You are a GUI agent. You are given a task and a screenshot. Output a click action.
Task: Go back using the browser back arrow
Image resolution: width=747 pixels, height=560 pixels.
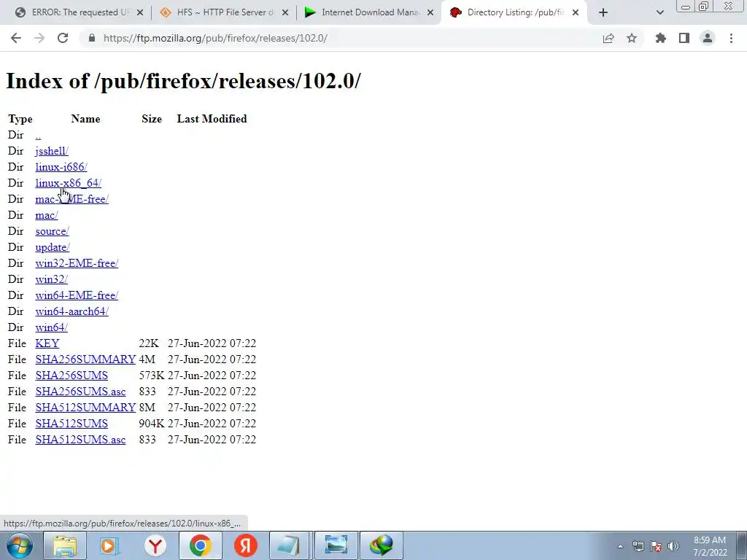[16, 38]
